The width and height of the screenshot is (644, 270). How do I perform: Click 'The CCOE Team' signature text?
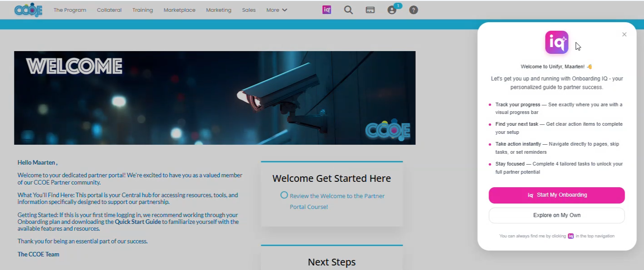pyautogui.click(x=38, y=254)
